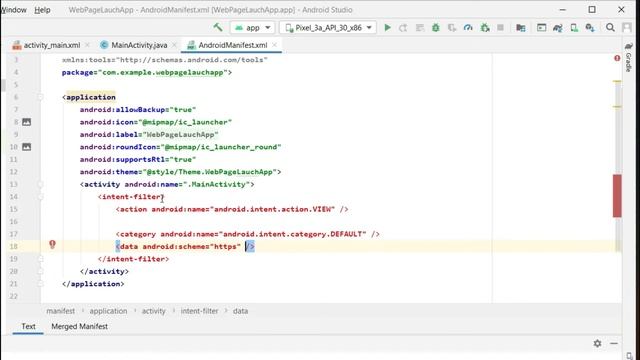Open settings gear in bottom panel
640x360 pixels.
click(598, 343)
